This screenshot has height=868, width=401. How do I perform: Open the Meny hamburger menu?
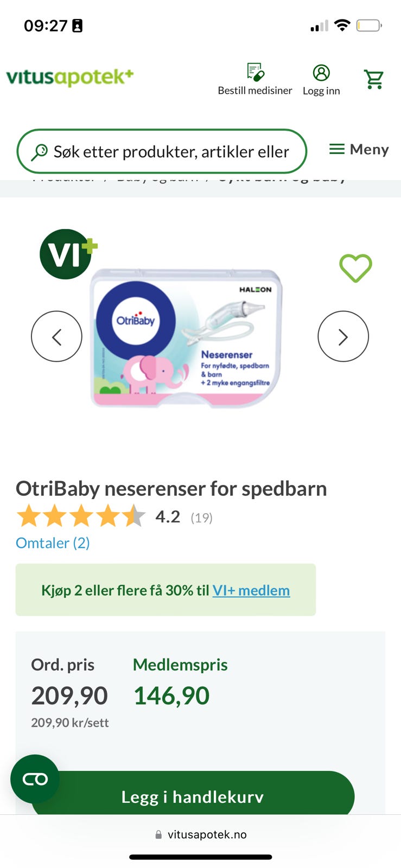(x=359, y=149)
